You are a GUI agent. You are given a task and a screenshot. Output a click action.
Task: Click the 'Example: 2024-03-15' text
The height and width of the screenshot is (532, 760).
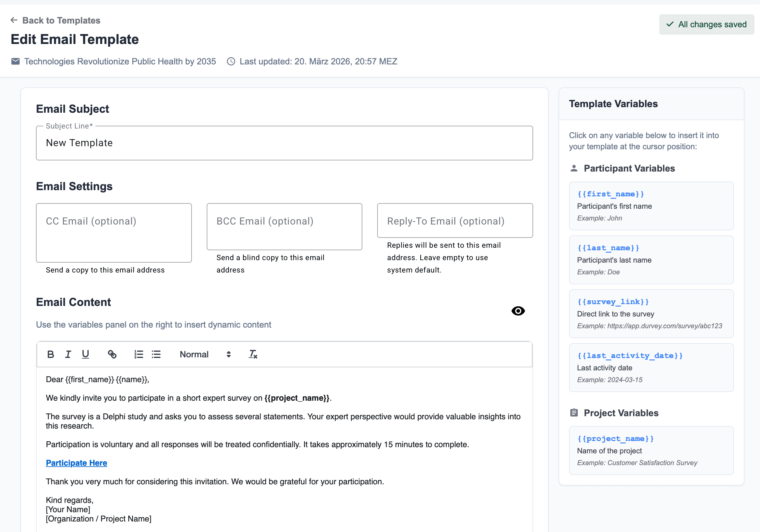(609, 380)
